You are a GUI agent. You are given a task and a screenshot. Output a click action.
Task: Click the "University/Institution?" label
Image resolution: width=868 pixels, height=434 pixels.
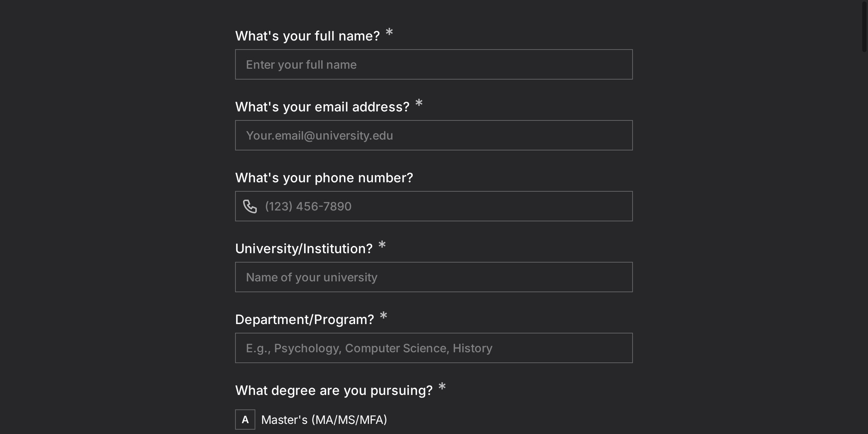[304, 248]
